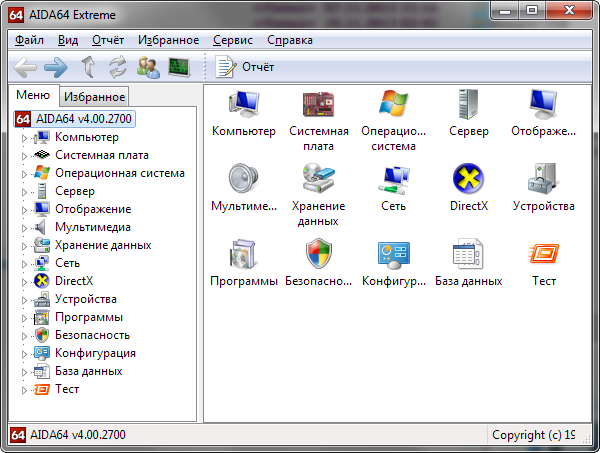Open the База данных icon in the right pane

coord(469,256)
